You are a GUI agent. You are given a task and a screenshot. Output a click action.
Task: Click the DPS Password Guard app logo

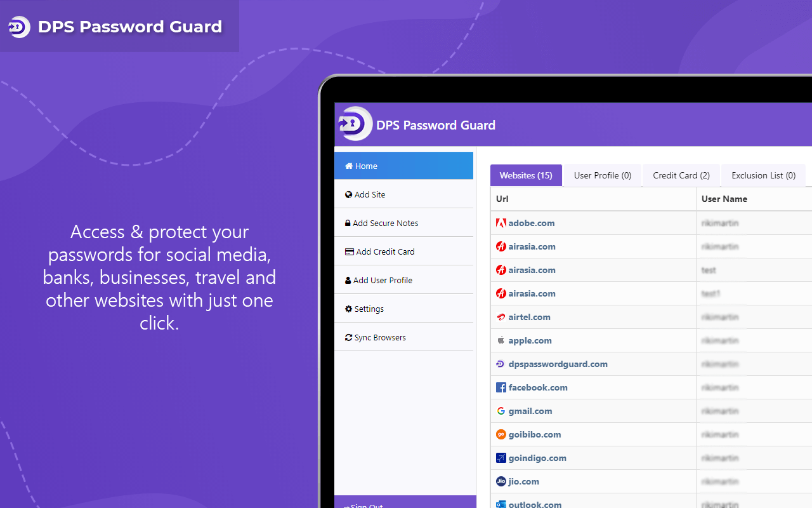355,123
